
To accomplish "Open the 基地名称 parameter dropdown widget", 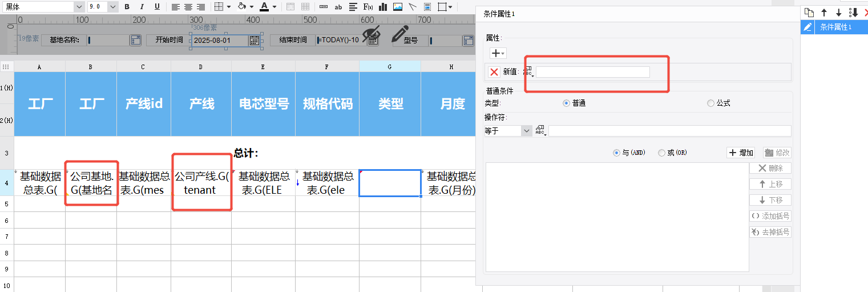I will point(136,40).
